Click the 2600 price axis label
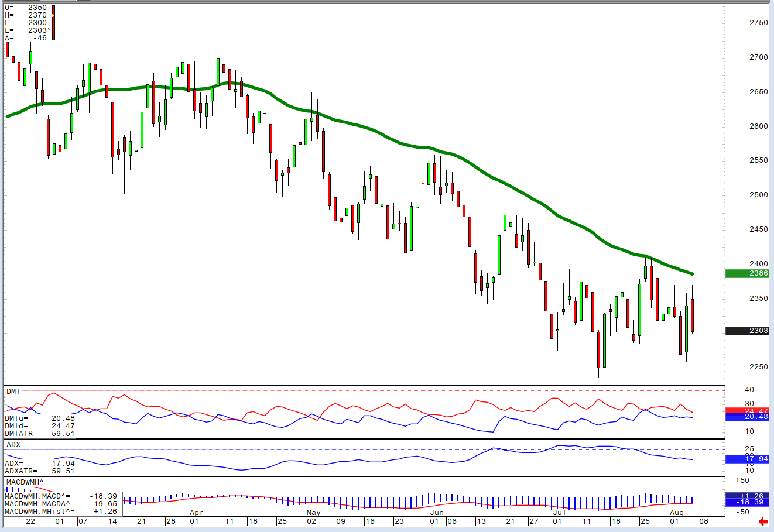 click(x=759, y=126)
